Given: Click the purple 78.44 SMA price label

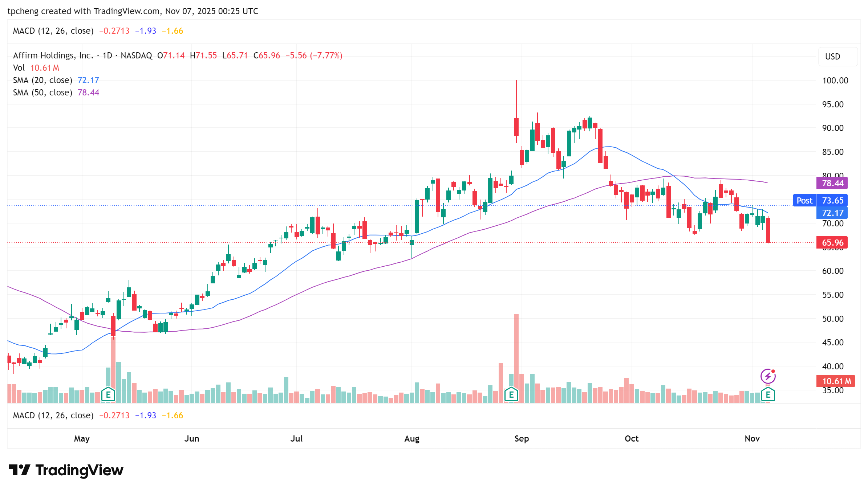Looking at the screenshot, I should pos(832,183).
